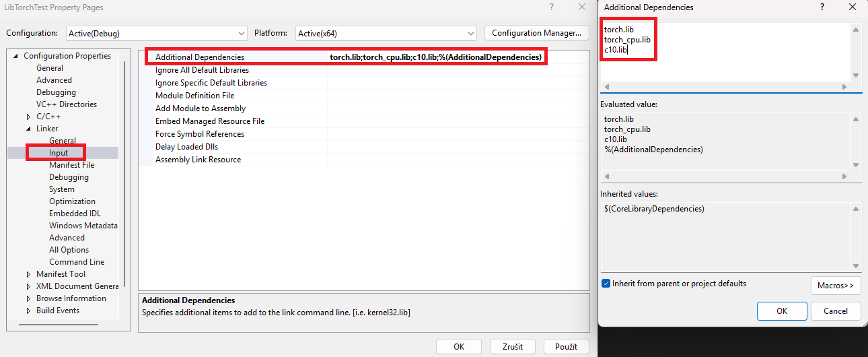The image size is (868, 357).
Task: Click the Additional Dependencies dialog help icon
Action: [x=822, y=7]
